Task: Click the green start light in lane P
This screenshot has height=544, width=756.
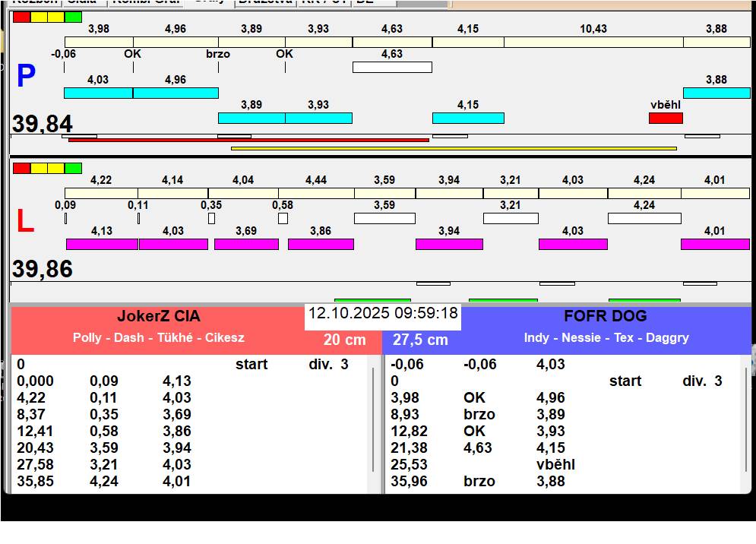Action: pos(73,17)
